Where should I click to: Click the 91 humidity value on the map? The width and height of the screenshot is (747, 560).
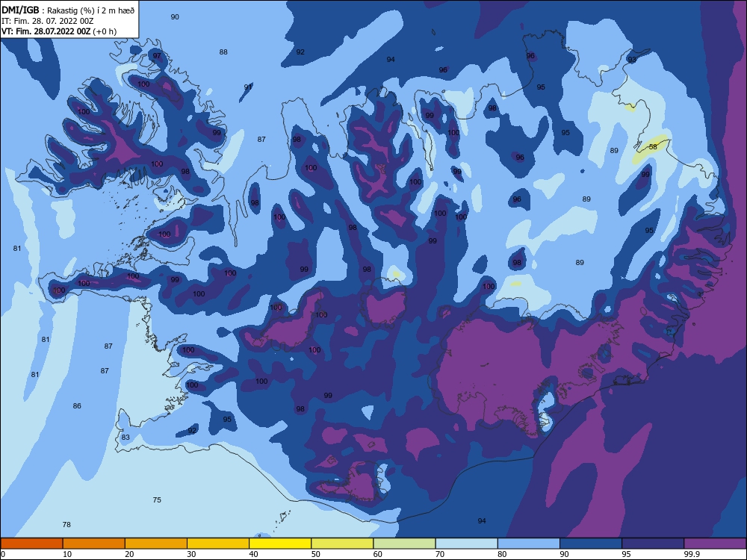(248, 87)
